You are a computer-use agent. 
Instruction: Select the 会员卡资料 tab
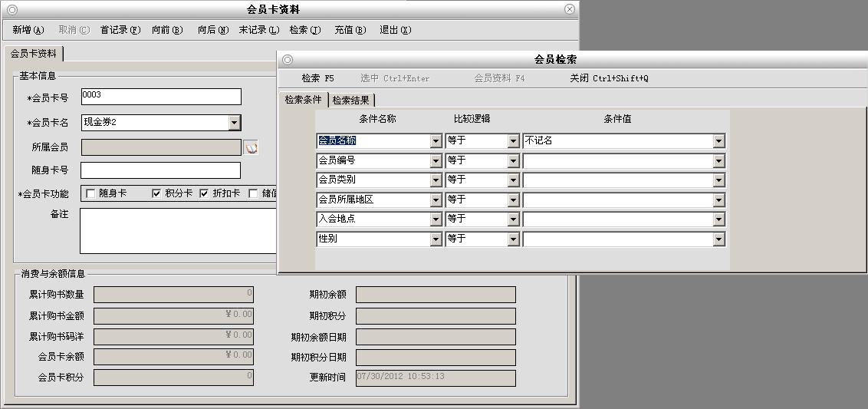[33, 54]
